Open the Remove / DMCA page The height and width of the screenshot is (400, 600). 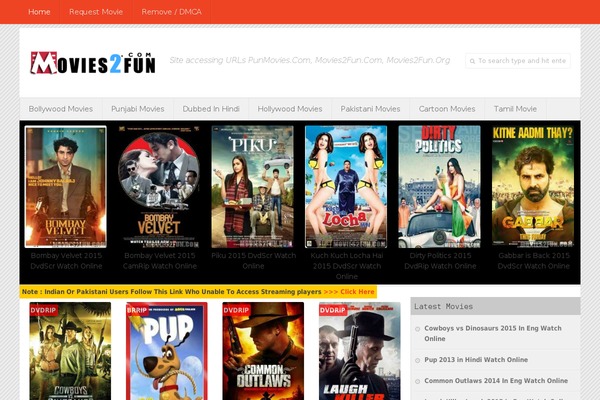(x=171, y=12)
